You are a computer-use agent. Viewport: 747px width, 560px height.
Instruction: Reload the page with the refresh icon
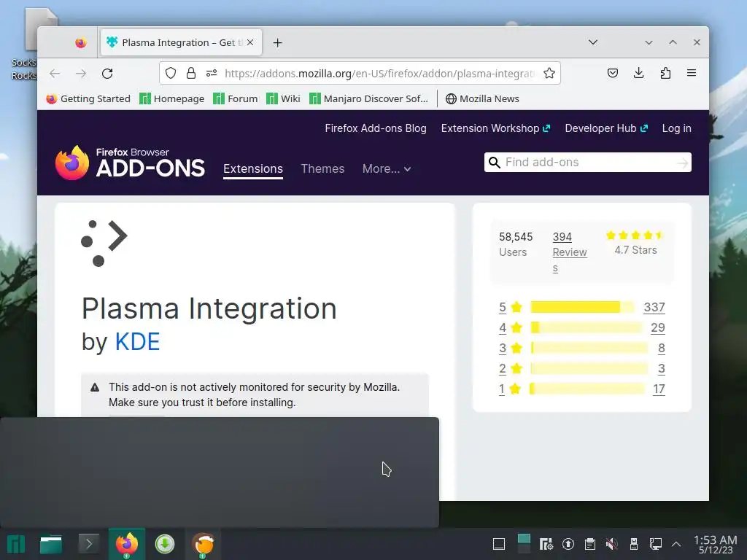(107, 74)
